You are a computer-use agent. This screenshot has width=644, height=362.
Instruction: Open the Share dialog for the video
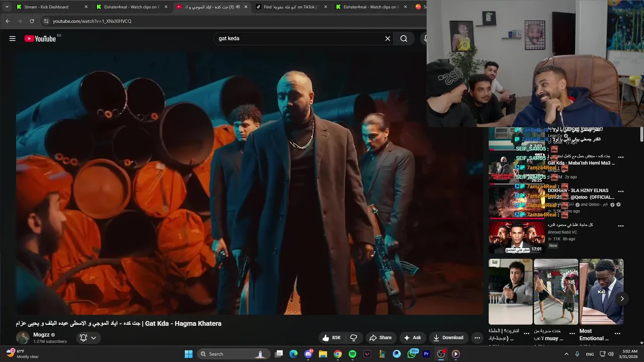(x=380, y=338)
